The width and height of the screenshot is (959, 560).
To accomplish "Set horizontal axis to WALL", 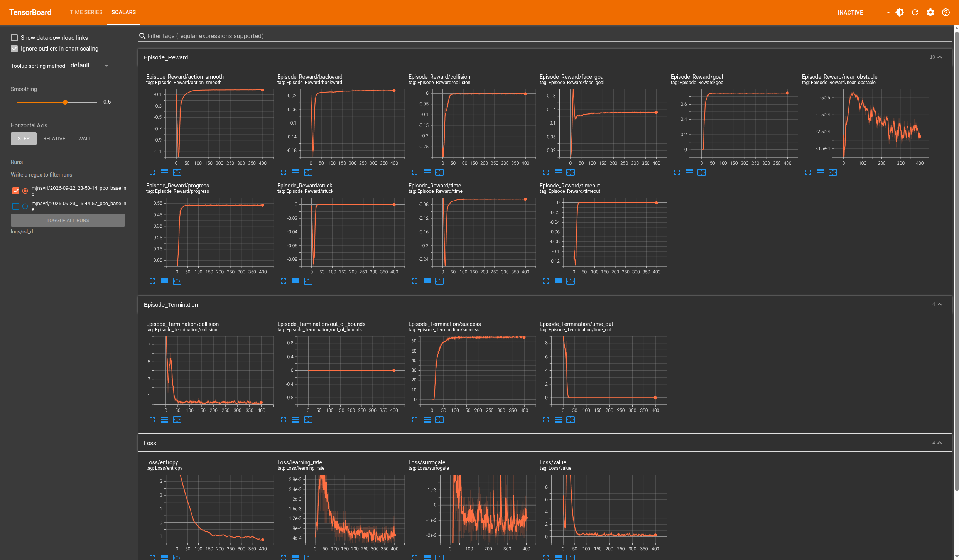I will point(85,139).
